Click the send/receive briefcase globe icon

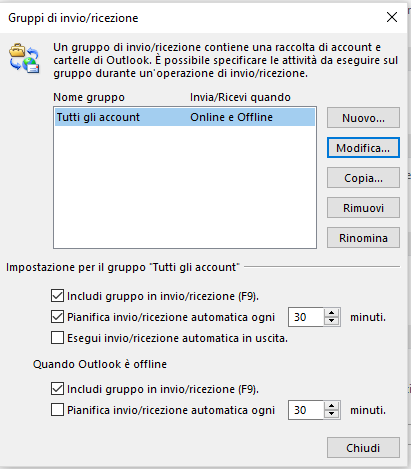tap(24, 58)
